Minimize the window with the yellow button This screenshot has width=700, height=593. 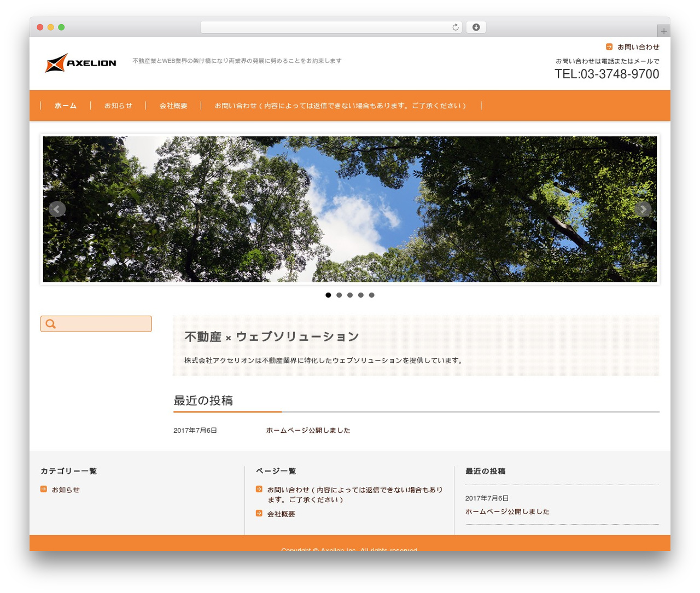tap(51, 27)
